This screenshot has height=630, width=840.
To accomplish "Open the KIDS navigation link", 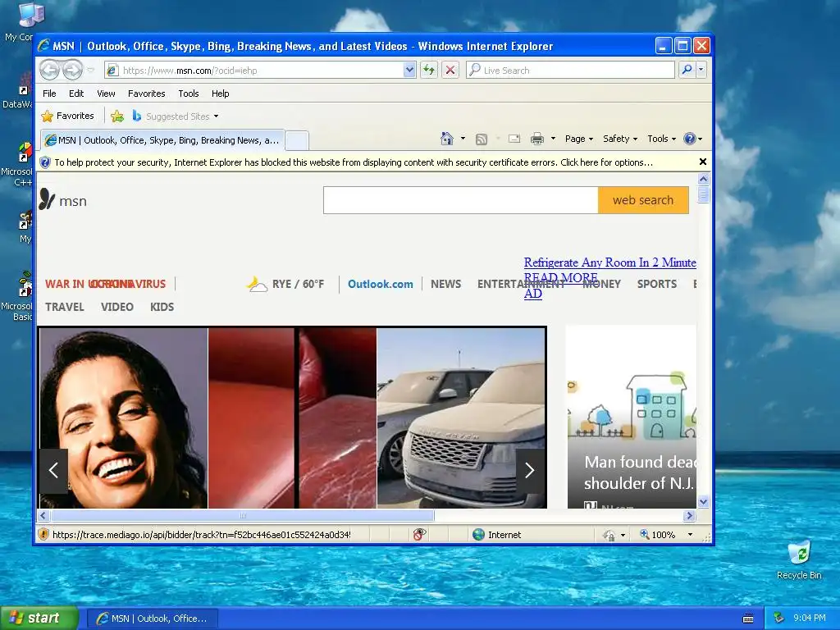I will coord(162,307).
